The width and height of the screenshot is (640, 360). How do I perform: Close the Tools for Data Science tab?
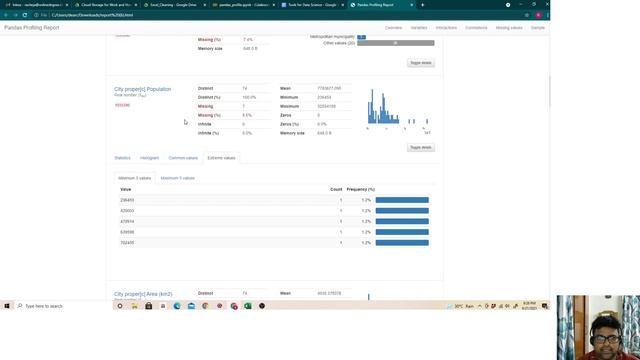point(342,5)
